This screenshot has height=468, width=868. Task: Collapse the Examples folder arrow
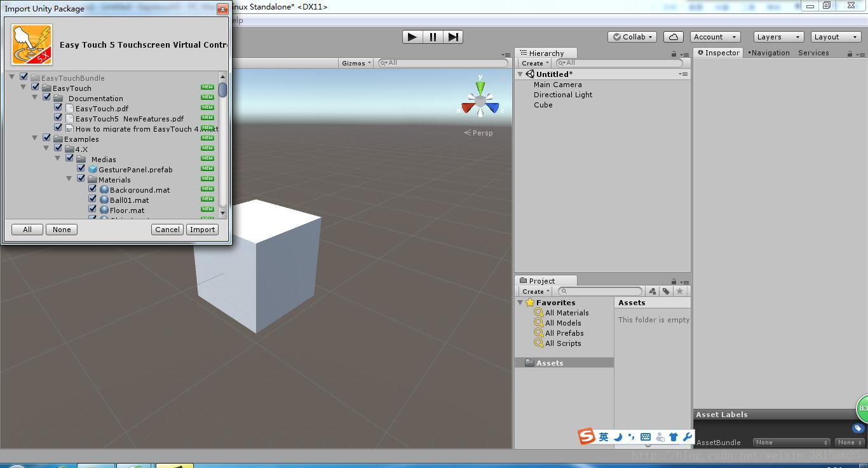pyautogui.click(x=35, y=138)
